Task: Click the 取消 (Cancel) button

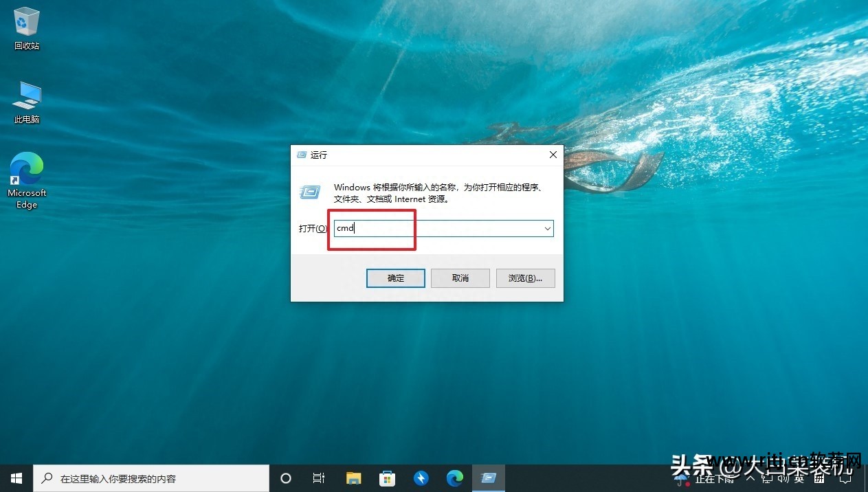Action: click(x=460, y=278)
